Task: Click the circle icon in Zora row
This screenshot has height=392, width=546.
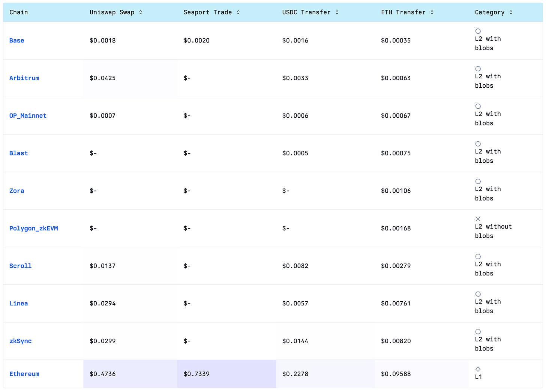Action: coord(478,181)
